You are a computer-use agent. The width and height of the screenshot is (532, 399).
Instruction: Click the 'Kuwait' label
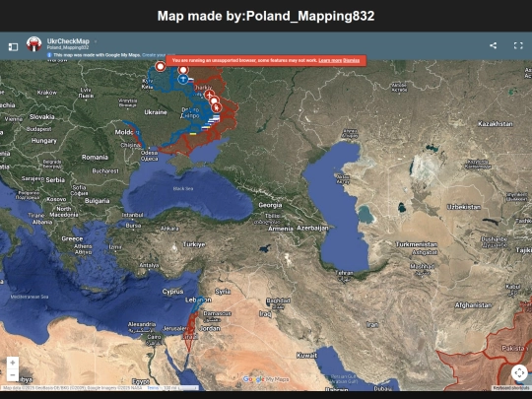[x=306, y=356]
